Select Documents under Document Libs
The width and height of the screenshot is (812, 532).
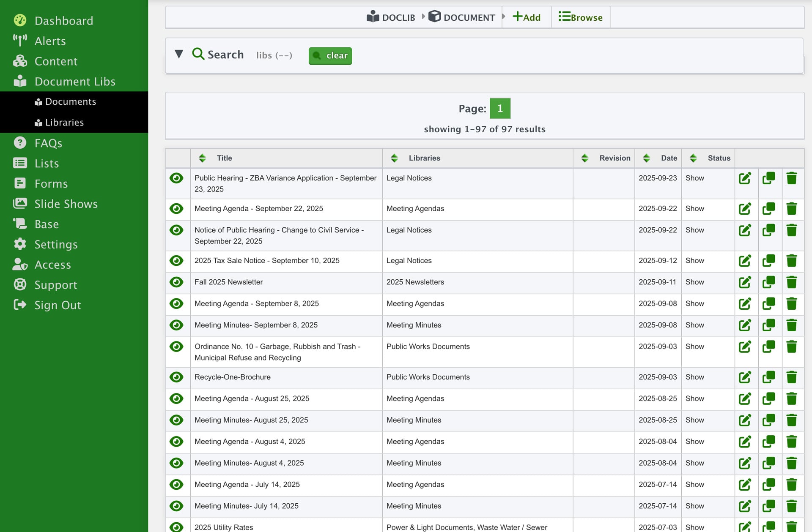(70, 102)
